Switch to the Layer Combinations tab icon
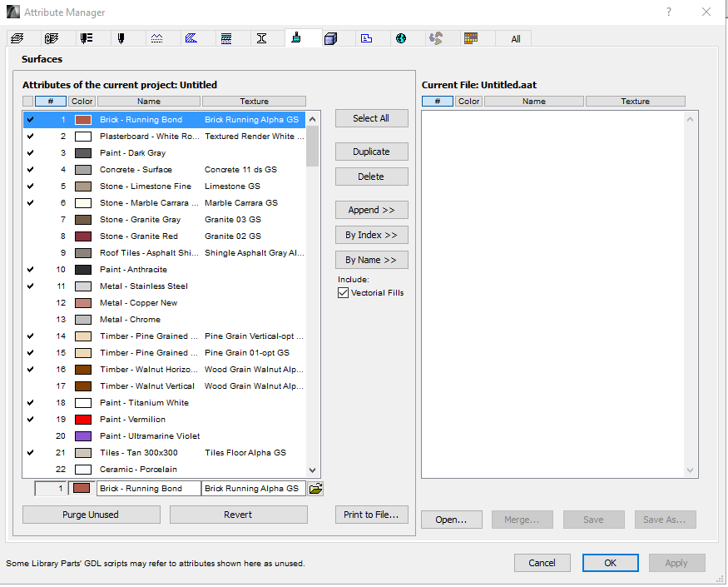Screen dimensions: 728x587 pos(52,38)
